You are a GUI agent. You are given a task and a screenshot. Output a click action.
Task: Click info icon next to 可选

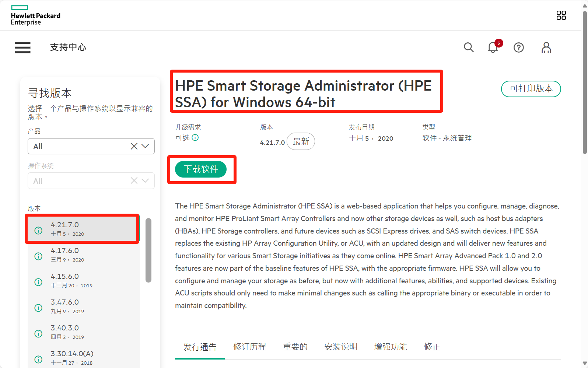[x=195, y=138]
